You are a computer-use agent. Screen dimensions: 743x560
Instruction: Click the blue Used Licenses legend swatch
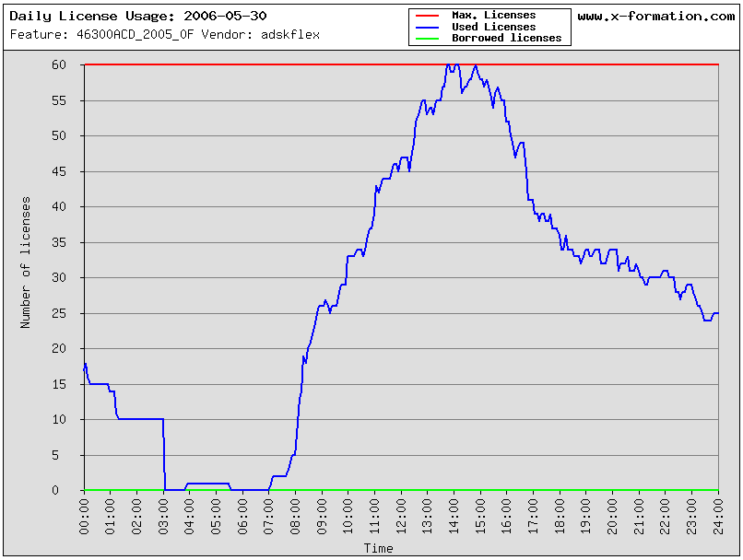[428, 27]
